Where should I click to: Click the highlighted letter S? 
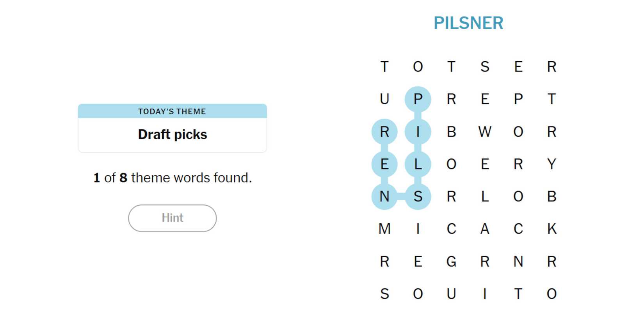418,196
